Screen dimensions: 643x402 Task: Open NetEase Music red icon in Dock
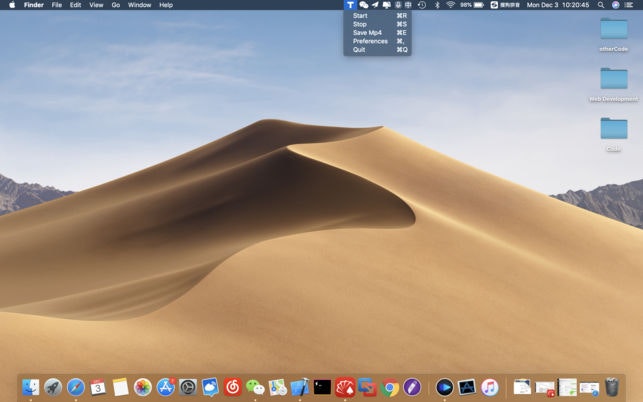point(233,387)
